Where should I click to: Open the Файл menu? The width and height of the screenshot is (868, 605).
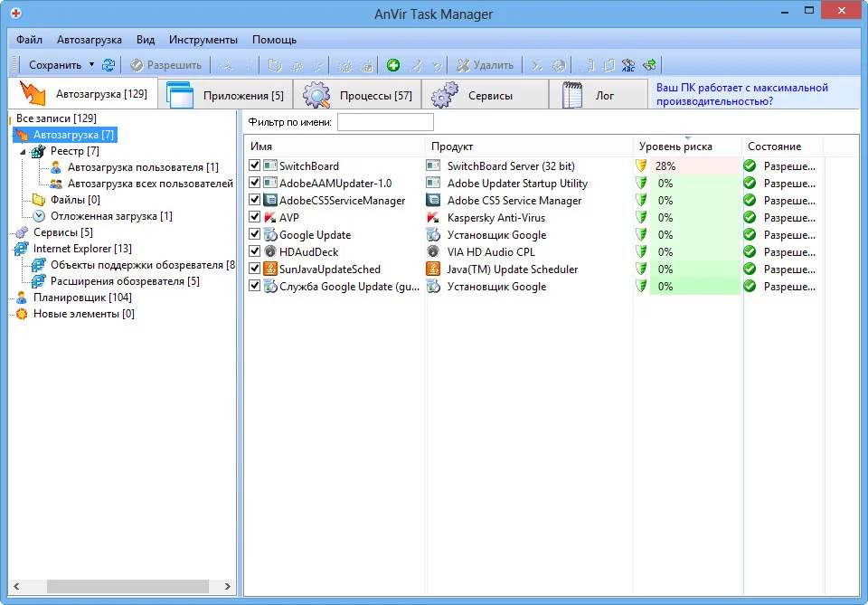[29, 40]
